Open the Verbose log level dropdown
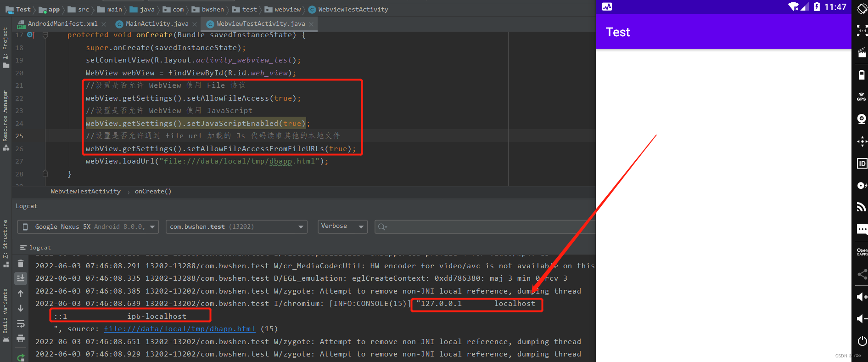 pyautogui.click(x=342, y=226)
